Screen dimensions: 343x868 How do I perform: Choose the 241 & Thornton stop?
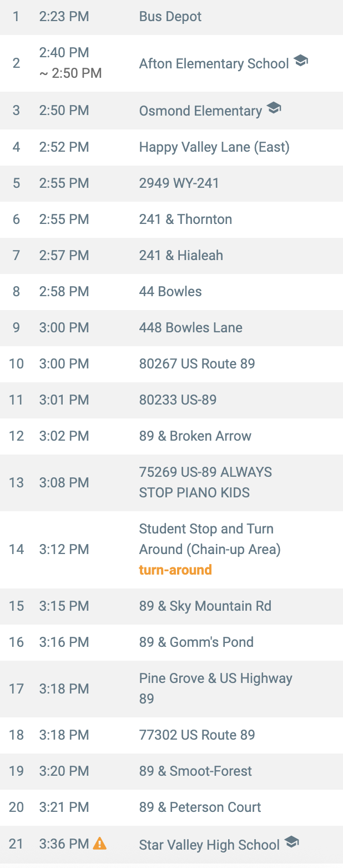click(185, 219)
